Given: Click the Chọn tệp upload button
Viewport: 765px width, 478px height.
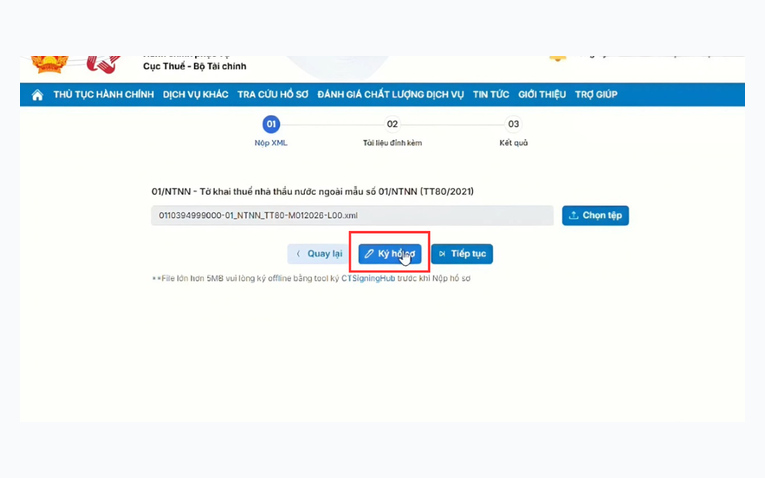Looking at the screenshot, I should (595, 215).
